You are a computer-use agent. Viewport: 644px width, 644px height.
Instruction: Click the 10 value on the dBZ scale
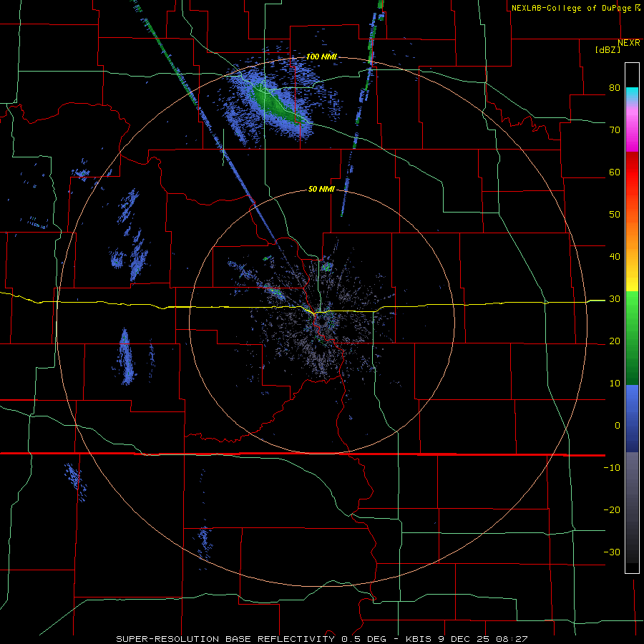[615, 384]
